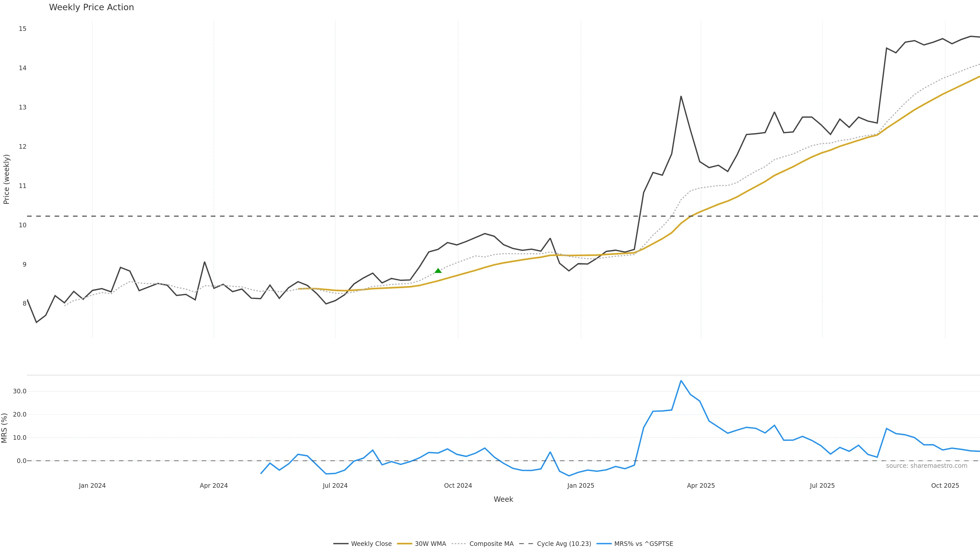The width and height of the screenshot is (980, 551).
Task: Click the gold 30W WMA legend line swatch
Action: (x=405, y=544)
